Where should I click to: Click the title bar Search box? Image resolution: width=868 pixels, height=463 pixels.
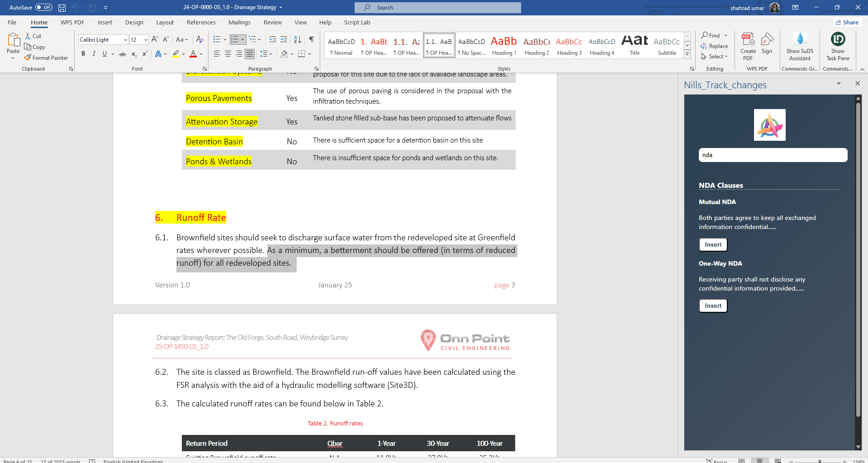point(437,7)
